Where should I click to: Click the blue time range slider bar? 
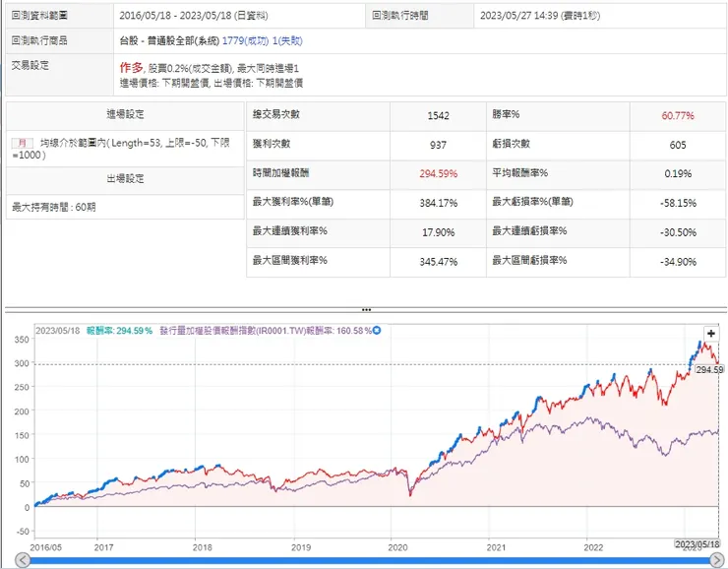point(370,560)
